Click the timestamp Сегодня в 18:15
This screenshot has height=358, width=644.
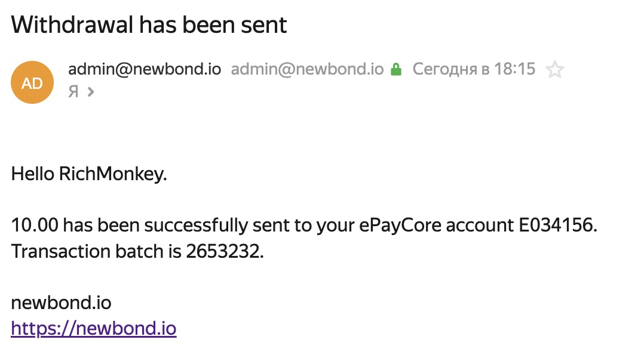[474, 69]
